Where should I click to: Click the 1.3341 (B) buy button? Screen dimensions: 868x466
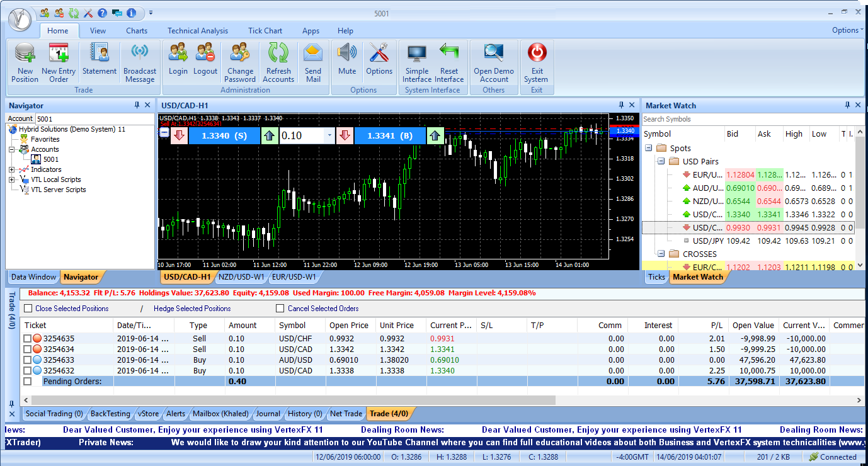click(x=390, y=135)
